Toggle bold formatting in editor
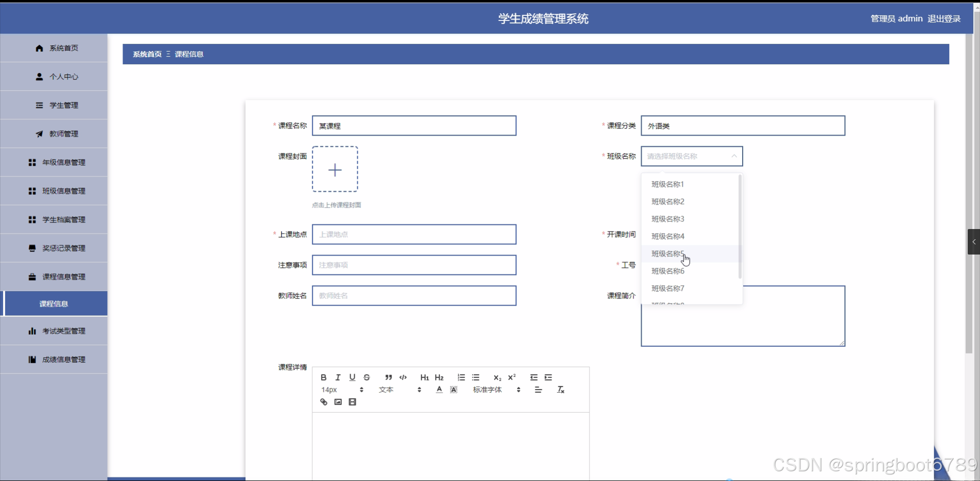 pyautogui.click(x=323, y=377)
